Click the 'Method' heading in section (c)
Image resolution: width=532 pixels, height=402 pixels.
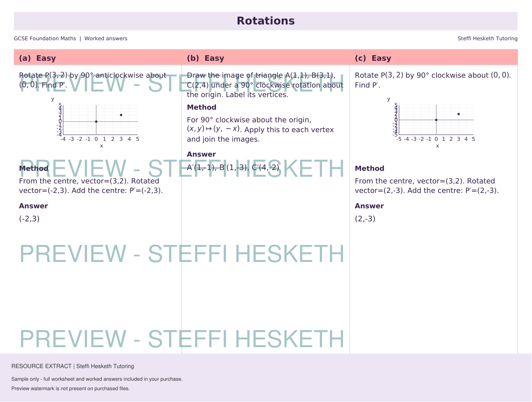coord(369,168)
